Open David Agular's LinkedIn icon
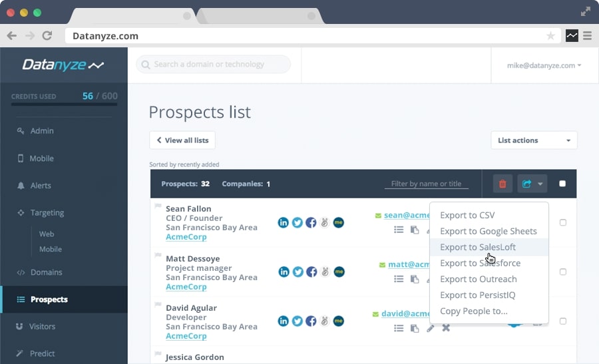Viewport: 599px width, 364px height. click(283, 321)
